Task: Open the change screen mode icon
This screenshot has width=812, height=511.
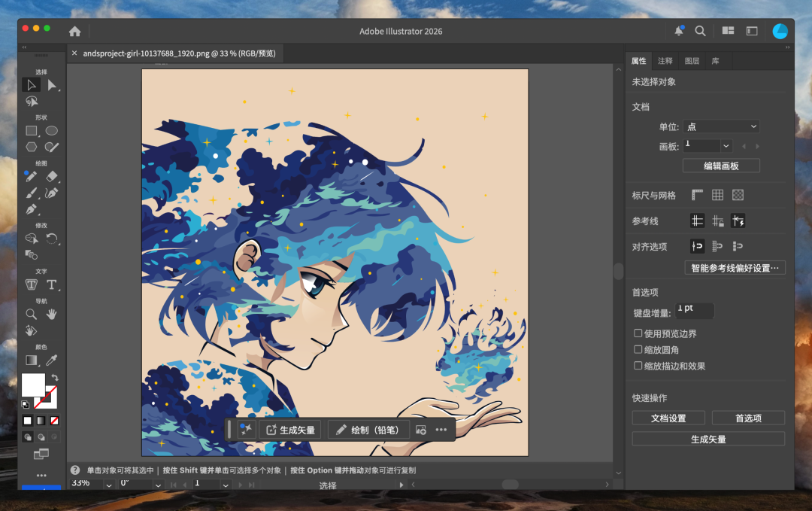Action: (x=41, y=455)
